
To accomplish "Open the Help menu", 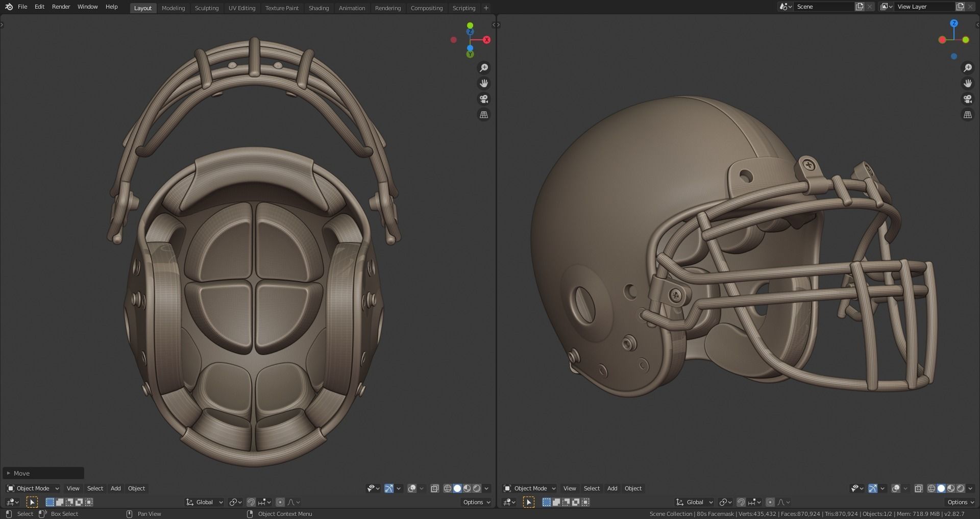I will (x=111, y=7).
